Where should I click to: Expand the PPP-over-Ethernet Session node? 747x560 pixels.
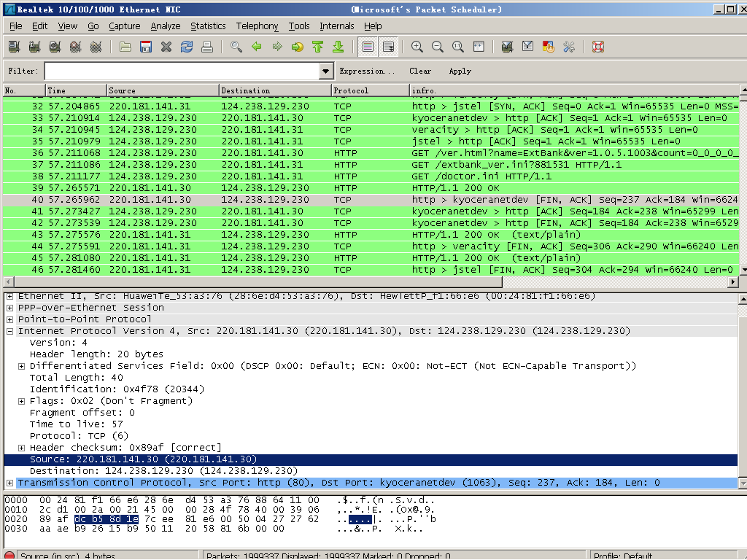pyautogui.click(x=9, y=308)
